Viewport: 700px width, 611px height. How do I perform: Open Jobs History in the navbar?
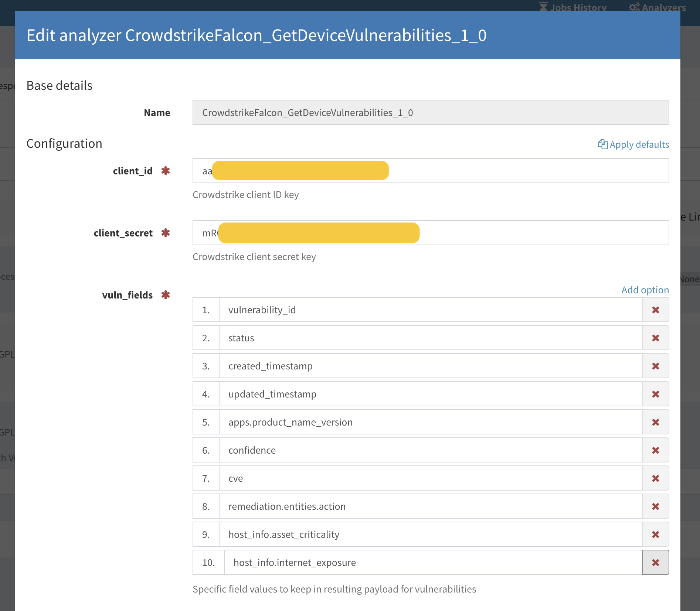[x=573, y=7]
